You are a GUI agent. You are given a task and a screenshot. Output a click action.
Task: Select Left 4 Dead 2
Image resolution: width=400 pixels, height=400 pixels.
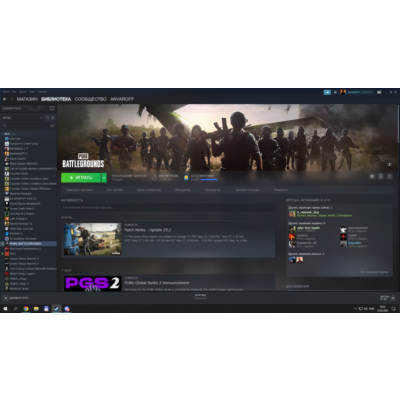(18, 219)
